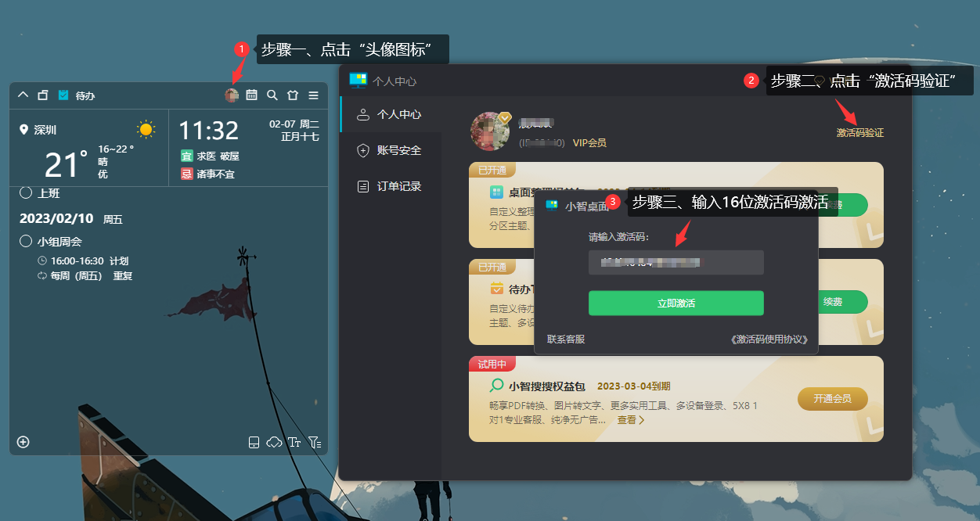
Task: Click the profile avatar in 个人中心
Action: click(490, 131)
